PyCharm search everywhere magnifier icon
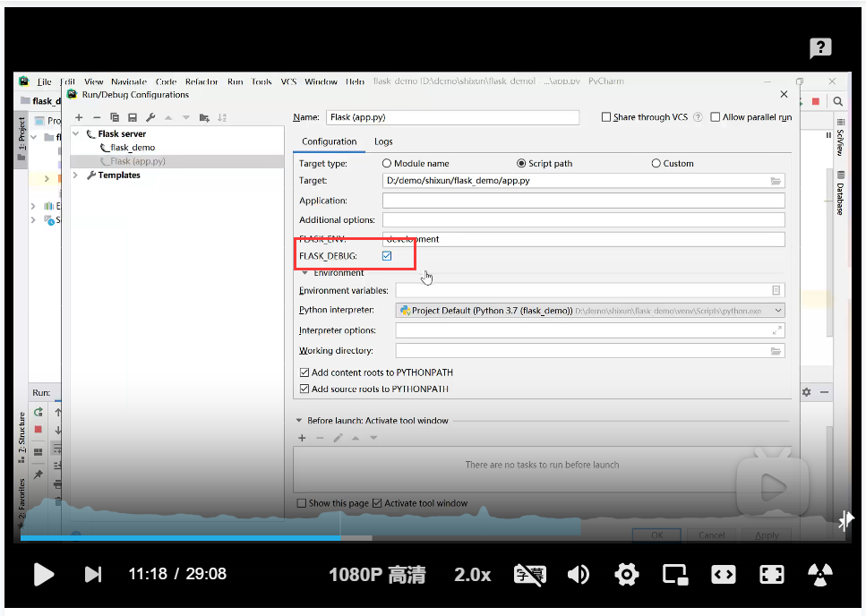Image resolution: width=866 pixels, height=616 pixels. click(838, 101)
